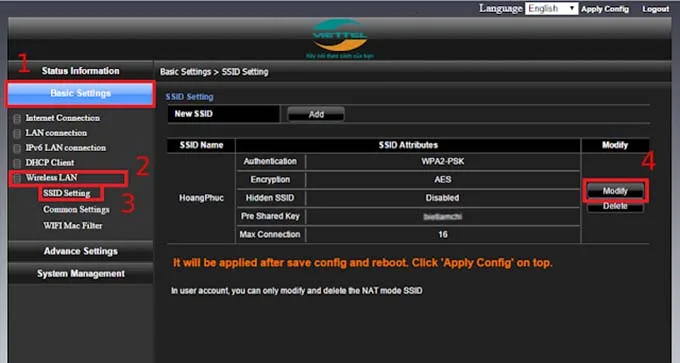Viewport: 680px width, 363px height.
Task: Open the Language dropdown set to English
Action: click(x=551, y=9)
